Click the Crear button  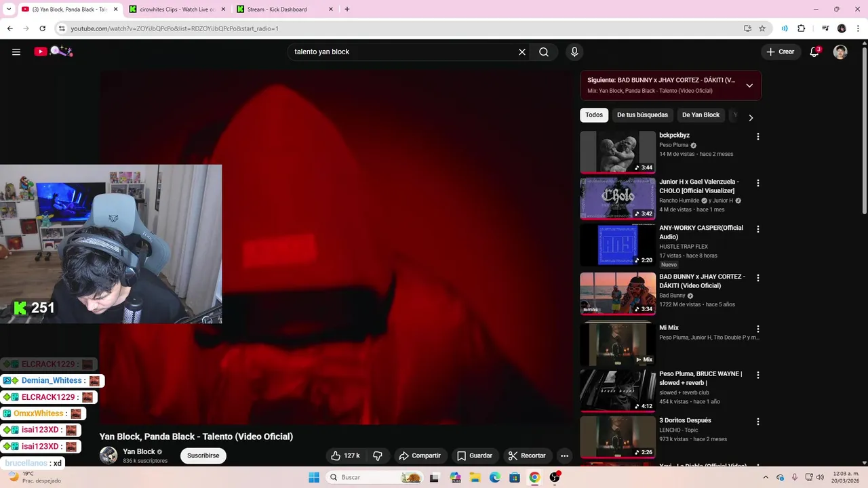coord(781,52)
